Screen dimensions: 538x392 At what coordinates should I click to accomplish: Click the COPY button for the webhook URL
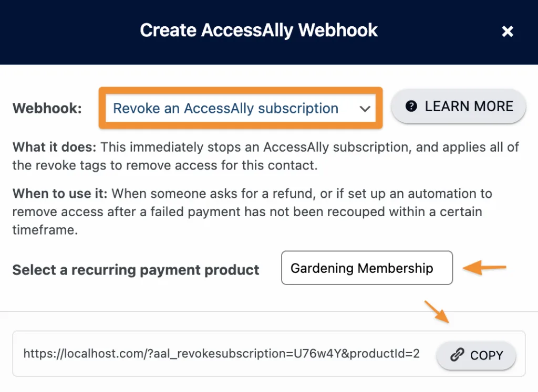(475, 355)
